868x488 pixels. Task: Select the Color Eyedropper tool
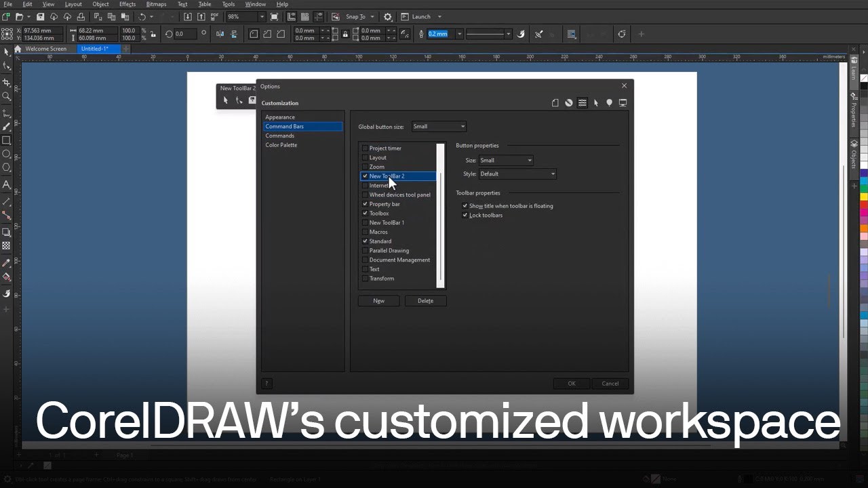click(6, 262)
